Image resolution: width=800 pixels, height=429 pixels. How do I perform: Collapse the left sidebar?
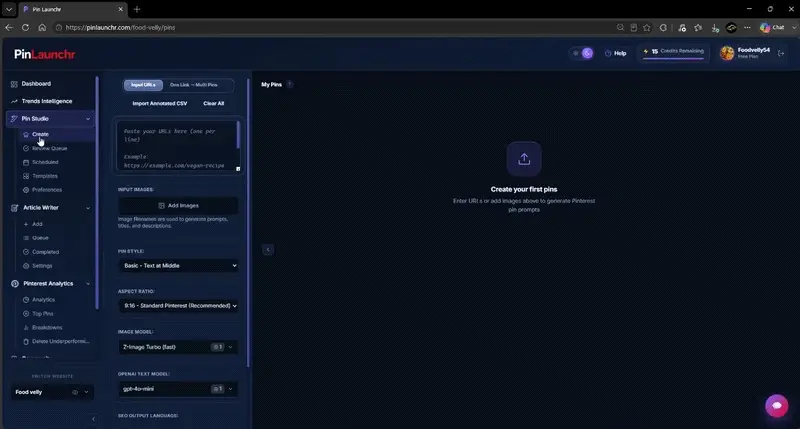tap(93, 419)
